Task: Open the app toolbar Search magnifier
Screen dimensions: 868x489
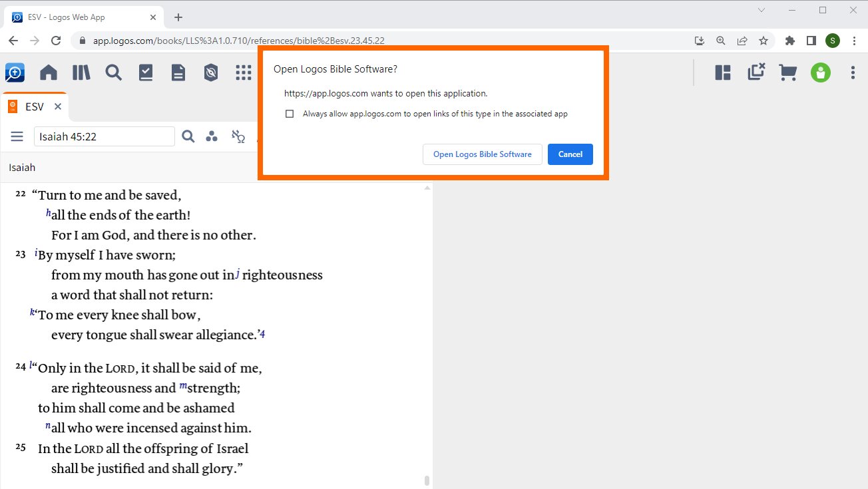Action: tap(114, 73)
